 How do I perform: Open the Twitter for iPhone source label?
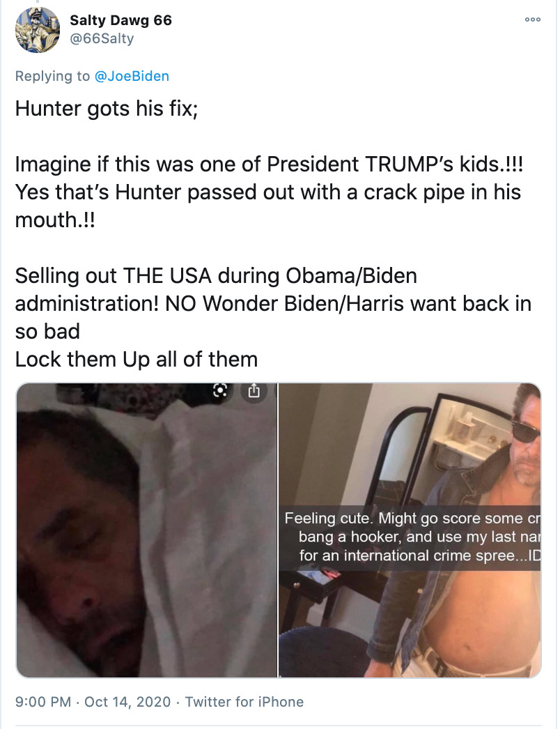pyautogui.click(x=244, y=702)
